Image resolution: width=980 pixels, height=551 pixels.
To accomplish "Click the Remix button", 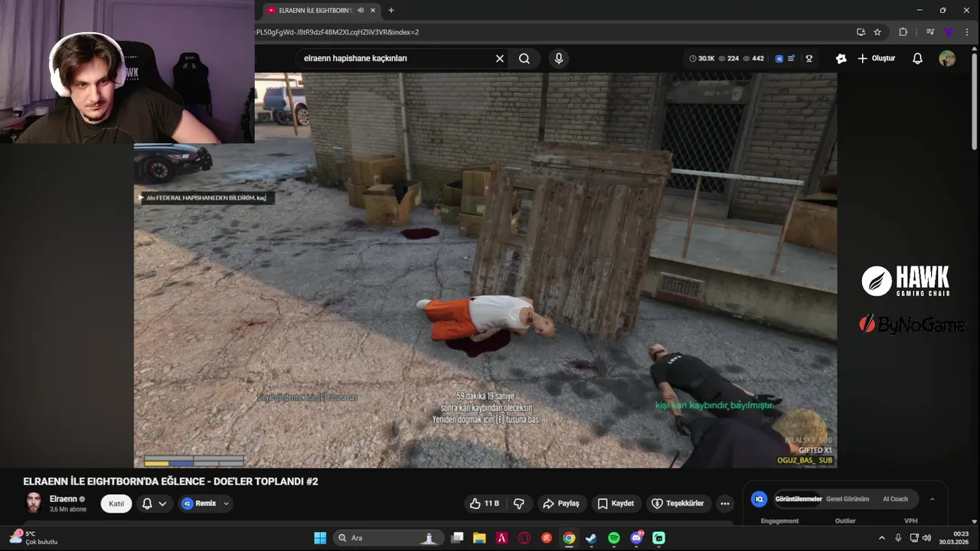I will (x=199, y=504).
